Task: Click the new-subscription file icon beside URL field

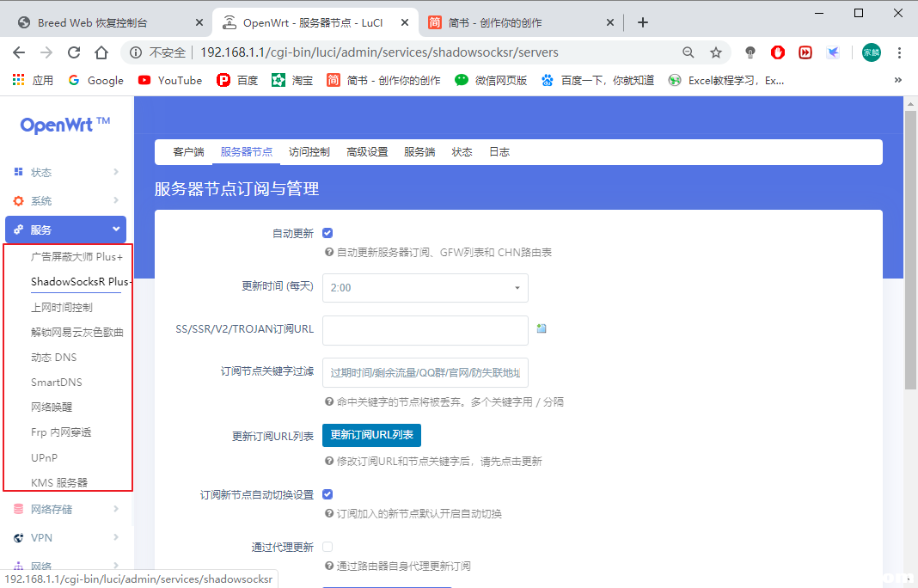Action: [x=542, y=330]
